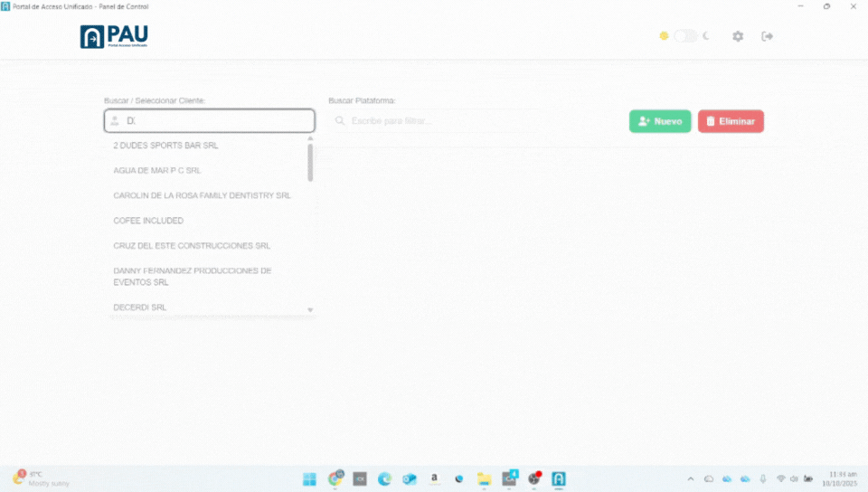Click the microphone tray icon

coord(763,478)
